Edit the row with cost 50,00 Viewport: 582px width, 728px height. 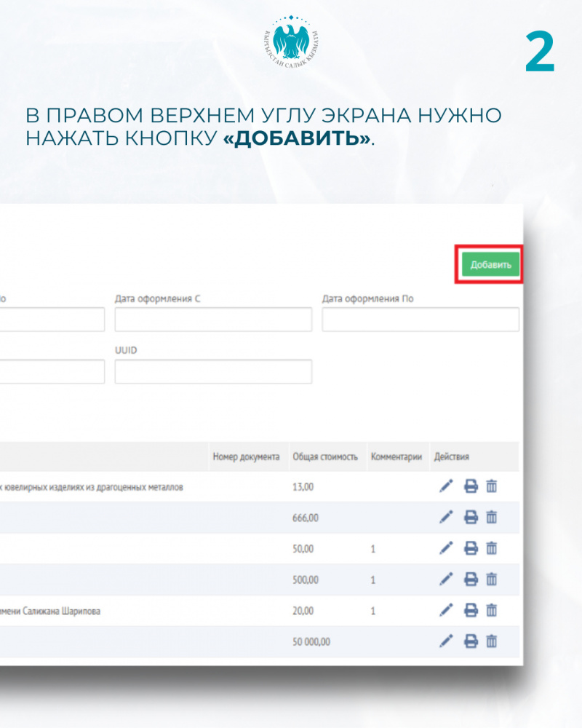(x=446, y=548)
